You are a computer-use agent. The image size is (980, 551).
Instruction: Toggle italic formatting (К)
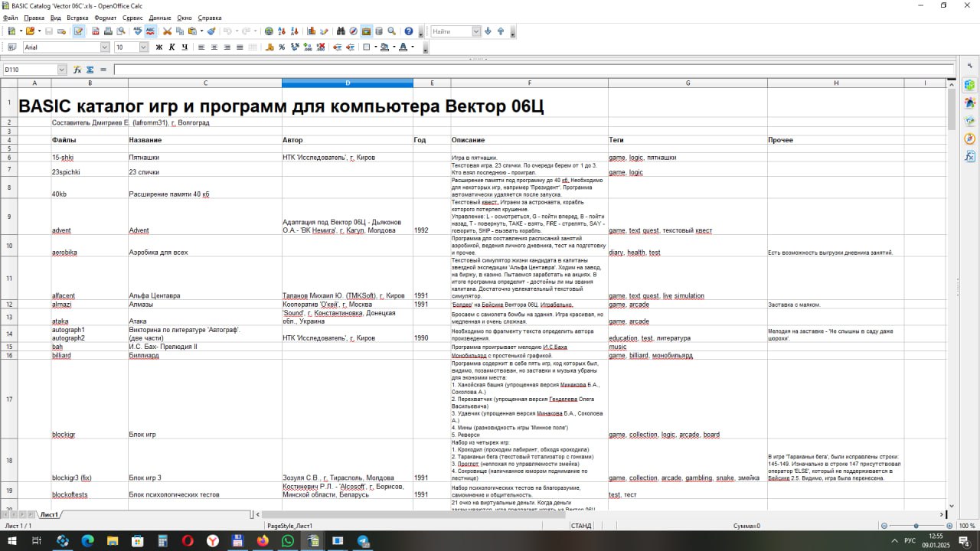171,47
